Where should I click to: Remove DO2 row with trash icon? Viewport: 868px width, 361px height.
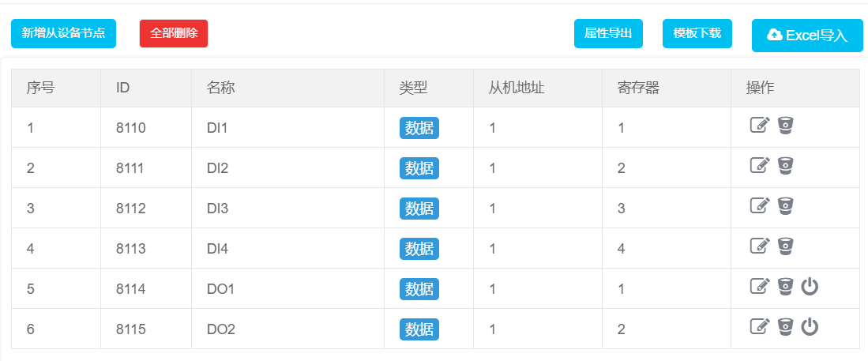(x=785, y=325)
